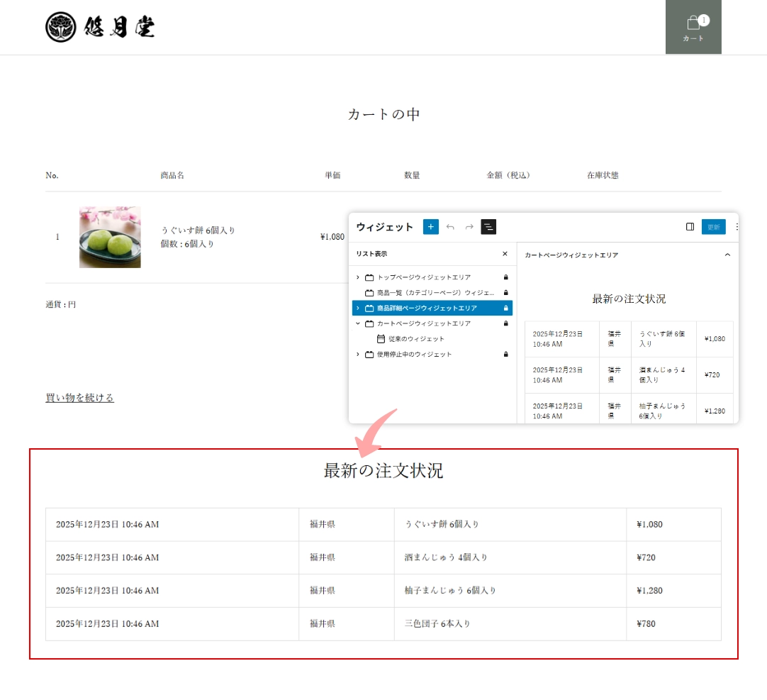Click the うぐいす餅 product photo thumbnail
The height and width of the screenshot is (700, 767).
point(110,237)
